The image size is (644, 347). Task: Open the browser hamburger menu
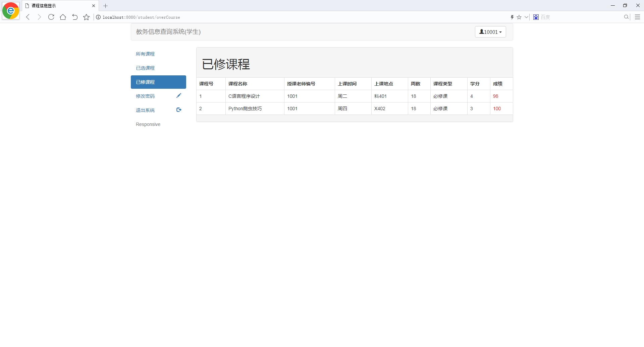coord(638,17)
